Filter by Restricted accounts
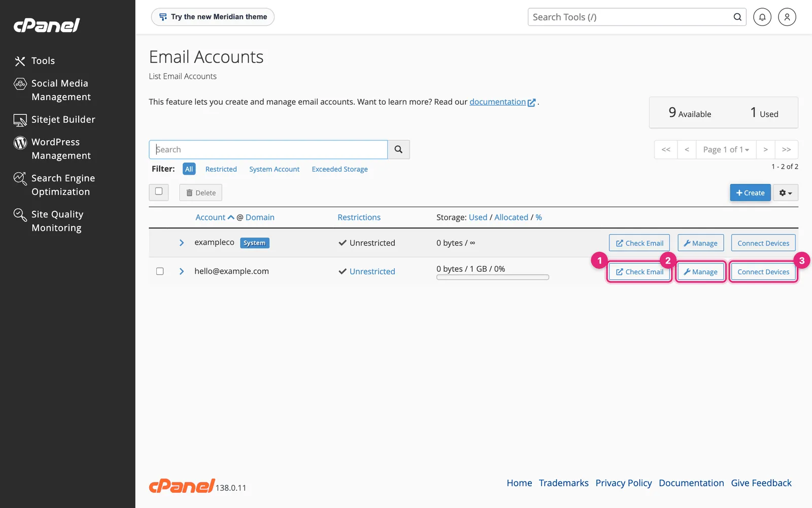Image resolution: width=812 pixels, height=508 pixels. (221, 169)
